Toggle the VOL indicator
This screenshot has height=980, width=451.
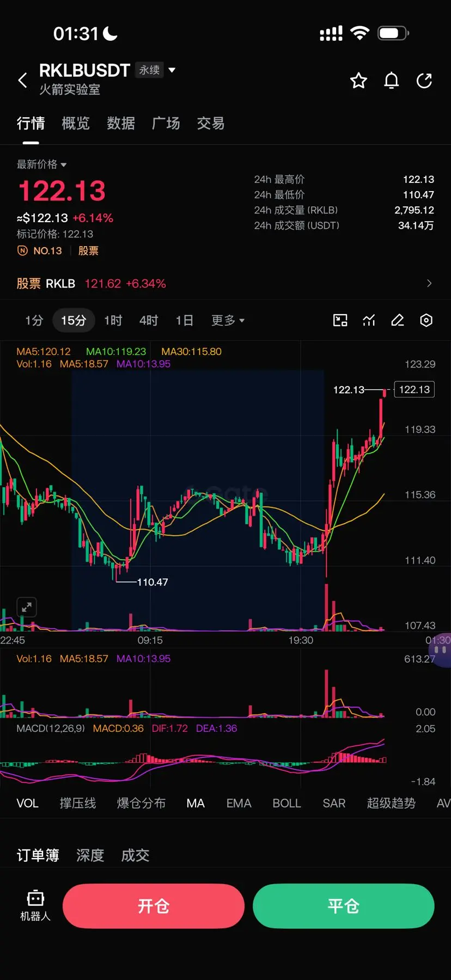[x=27, y=803]
